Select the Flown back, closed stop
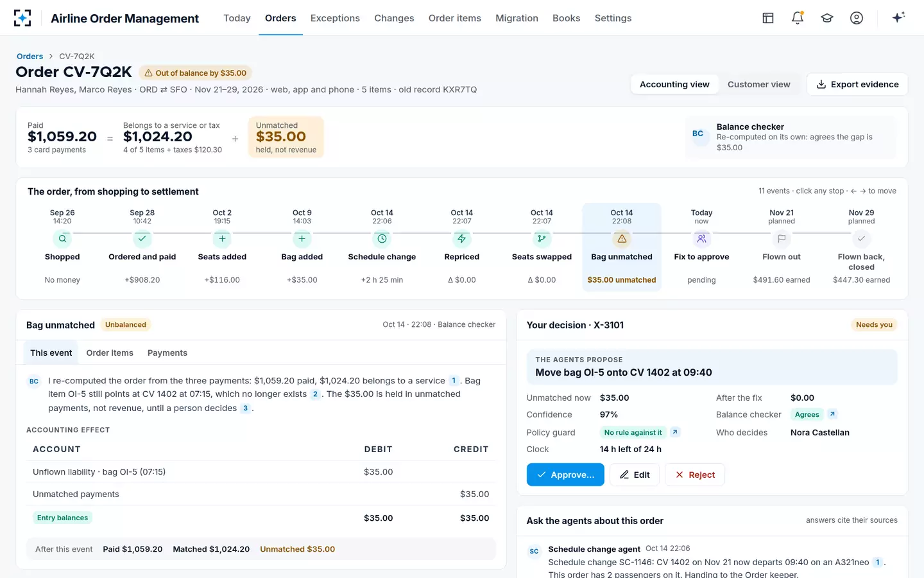This screenshot has width=924, height=578. pos(861,238)
